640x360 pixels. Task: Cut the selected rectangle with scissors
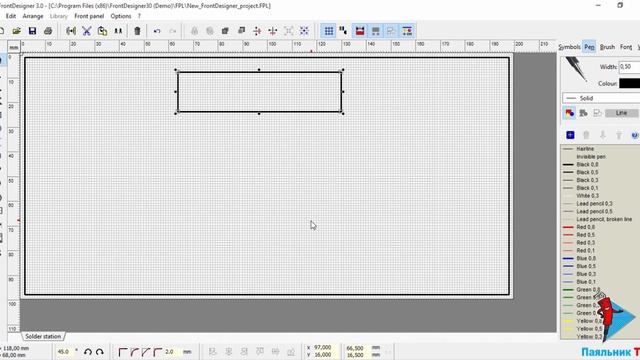coord(87,31)
